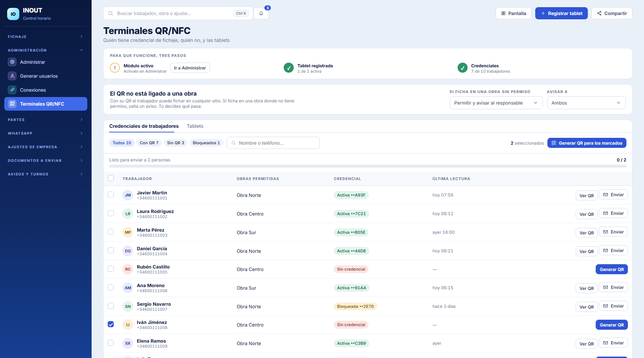This screenshot has height=358, width=644.
Task: Switch to the Tablets tab
Action: [x=195, y=126]
